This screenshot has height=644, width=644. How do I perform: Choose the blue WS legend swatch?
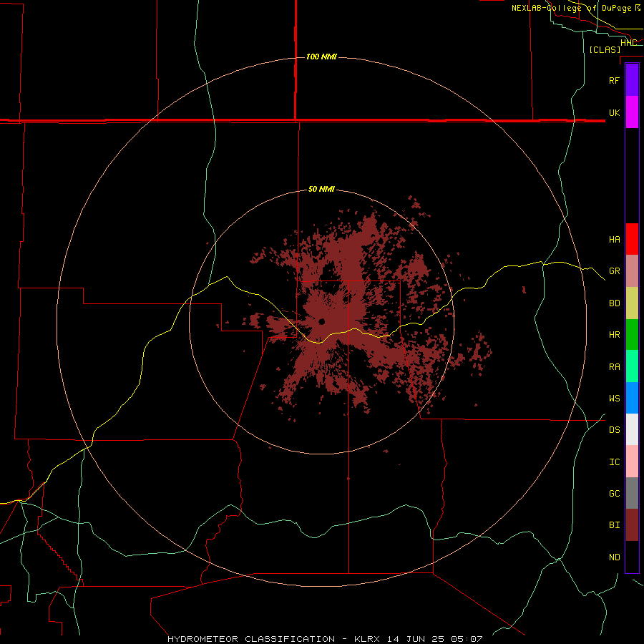pyautogui.click(x=632, y=398)
